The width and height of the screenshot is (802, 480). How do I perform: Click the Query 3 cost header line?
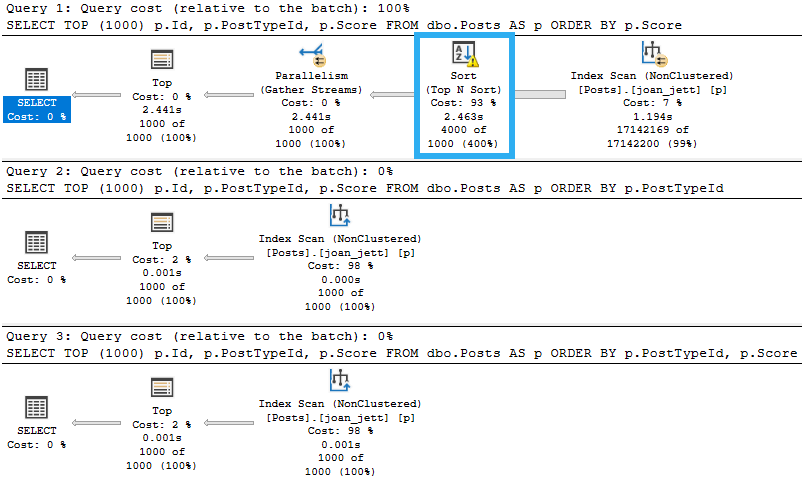[x=199, y=336]
